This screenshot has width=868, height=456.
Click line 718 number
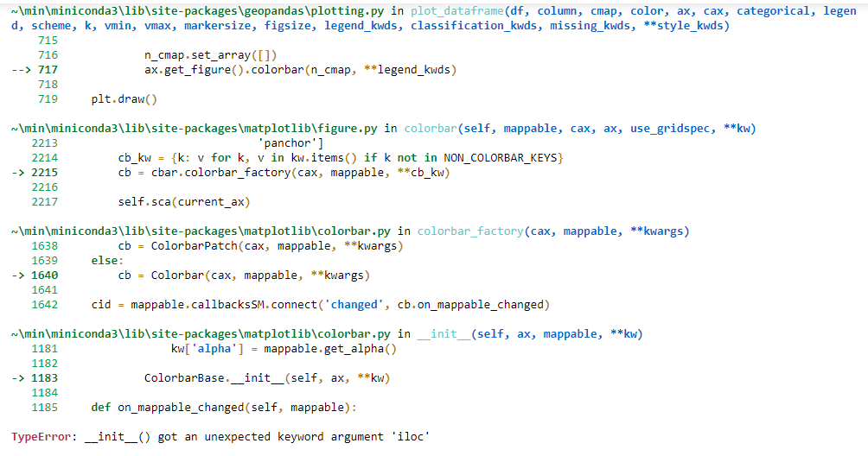48,85
